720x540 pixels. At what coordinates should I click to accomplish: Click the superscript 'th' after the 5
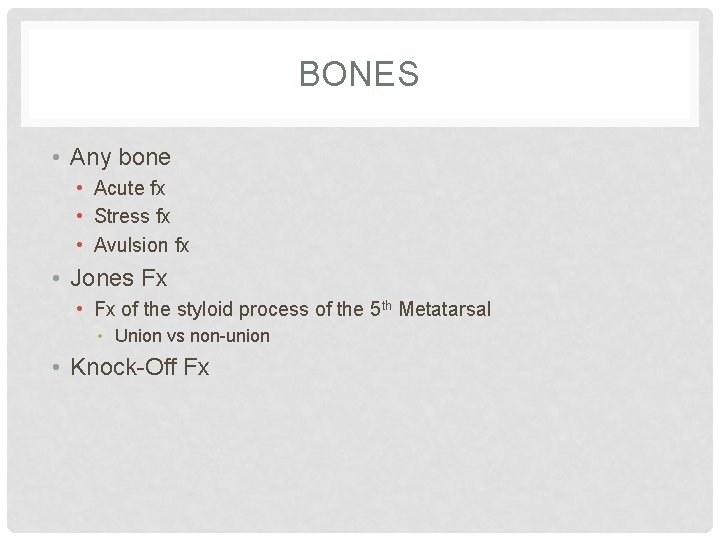coord(387,305)
